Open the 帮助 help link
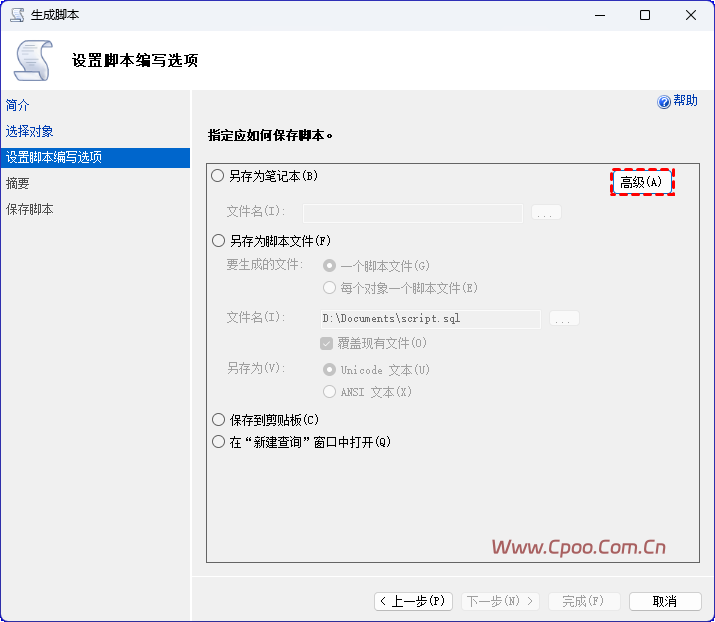Screen dimensions: 715x622 (x=685, y=100)
